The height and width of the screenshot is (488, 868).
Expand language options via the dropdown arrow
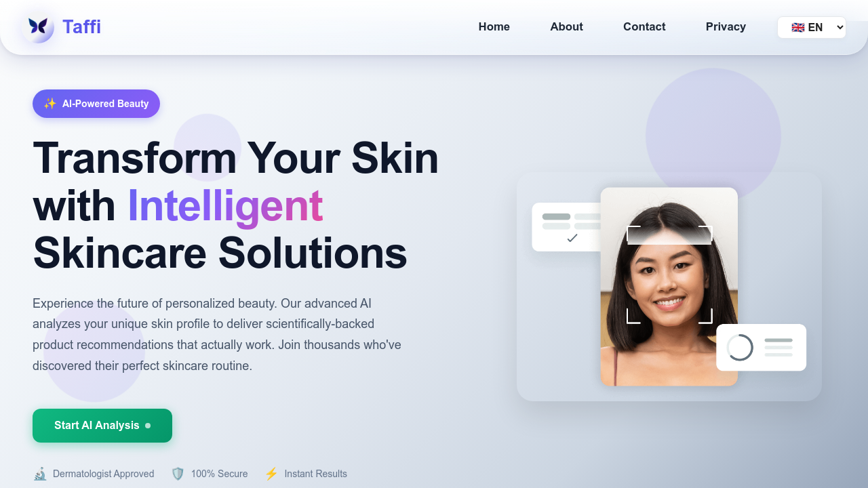(x=840, y=28)
